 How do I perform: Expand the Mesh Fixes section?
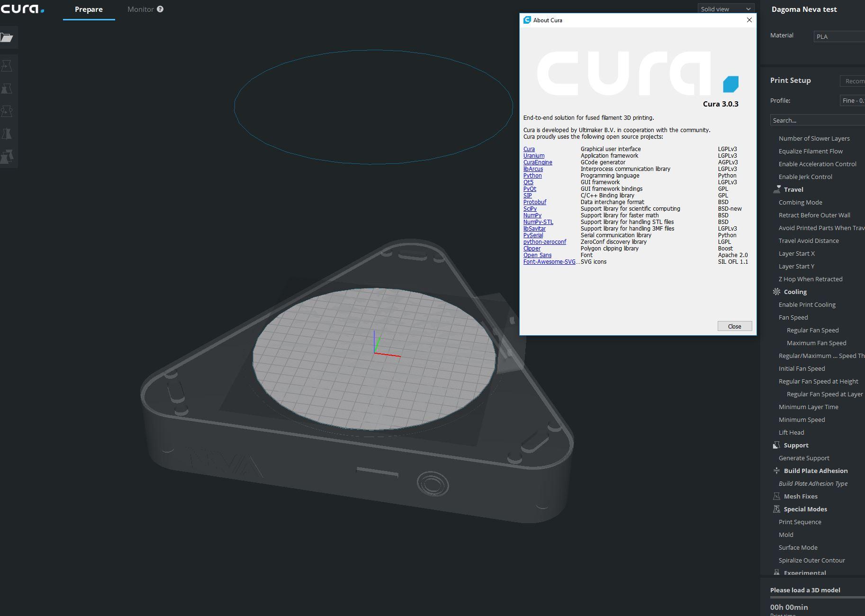(x=801, y=496)
